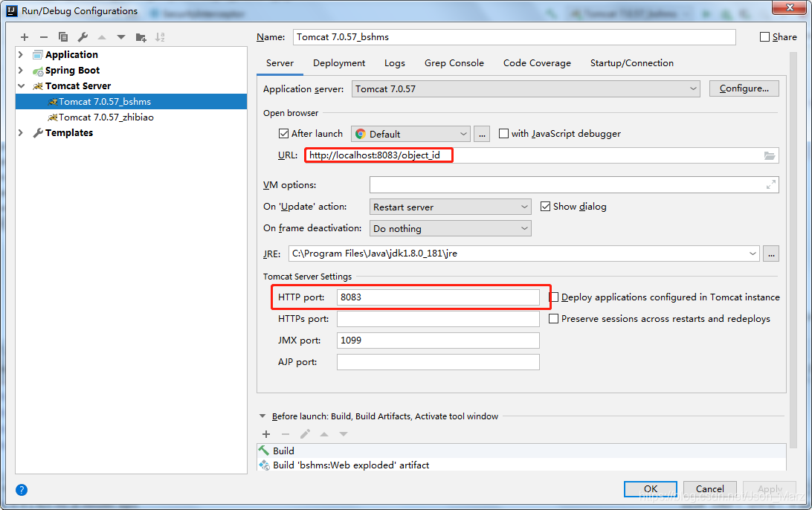Move before launch task up
The height and width of the screenshot is (510, 812).
coord(324,434)
